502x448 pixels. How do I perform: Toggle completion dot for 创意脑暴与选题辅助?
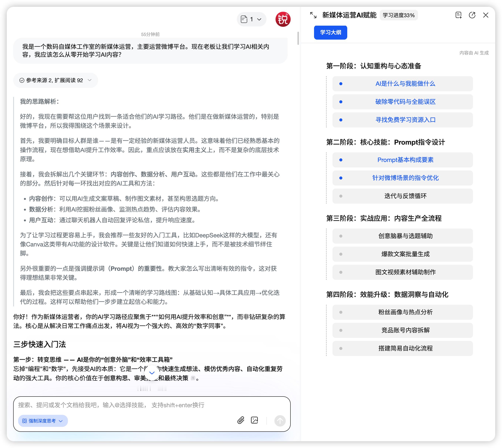point(341,236)
